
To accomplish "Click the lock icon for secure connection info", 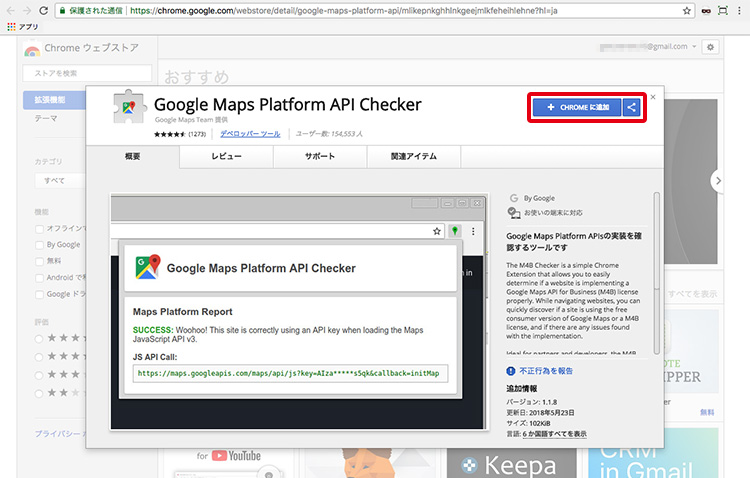I will 62,11.
